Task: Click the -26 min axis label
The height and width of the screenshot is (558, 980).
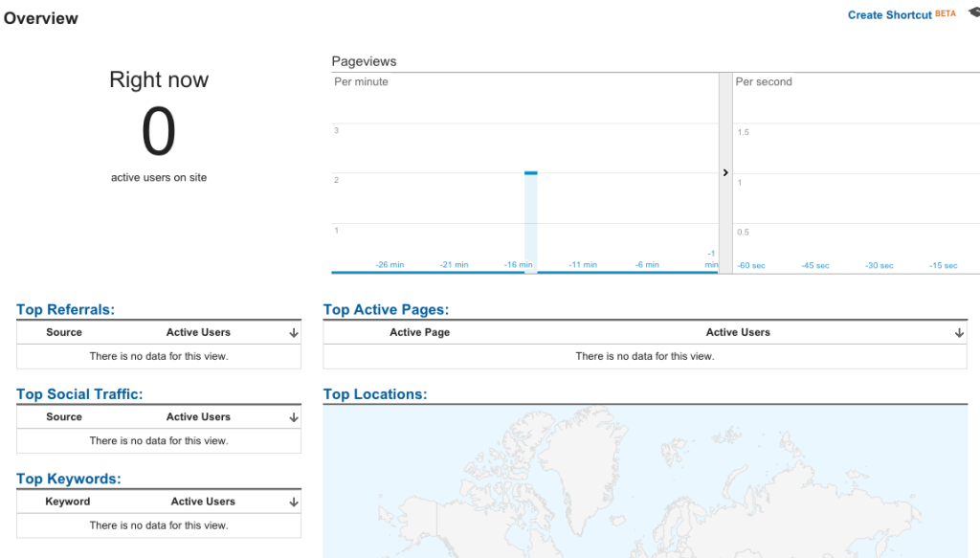Action: (390, 265)
